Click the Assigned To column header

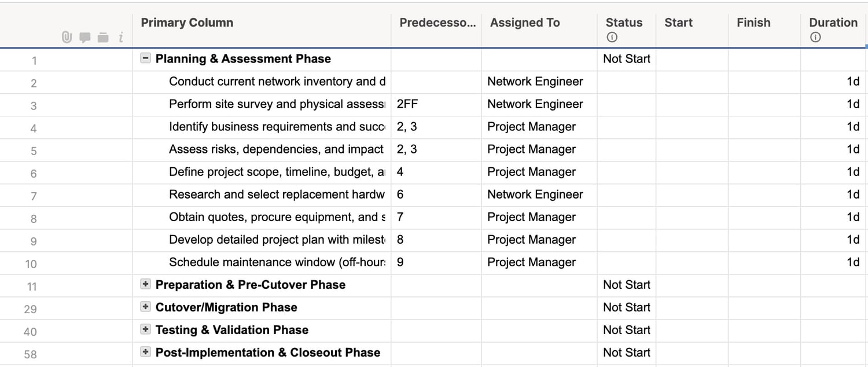(x=525, y=23)
